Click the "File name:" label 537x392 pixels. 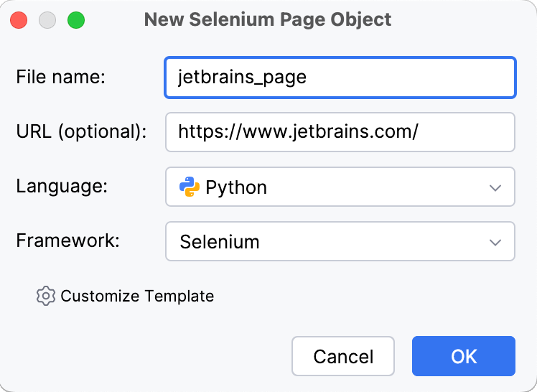(x=60, y=78)
